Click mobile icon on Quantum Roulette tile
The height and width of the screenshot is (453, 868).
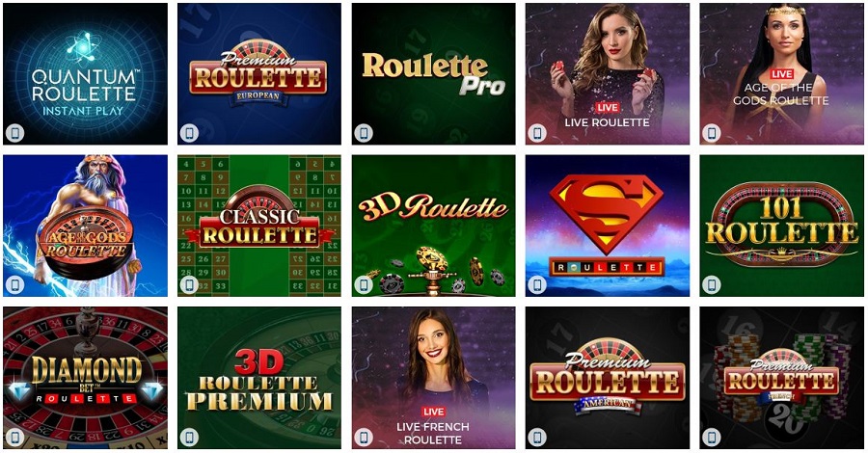(14, 133)
